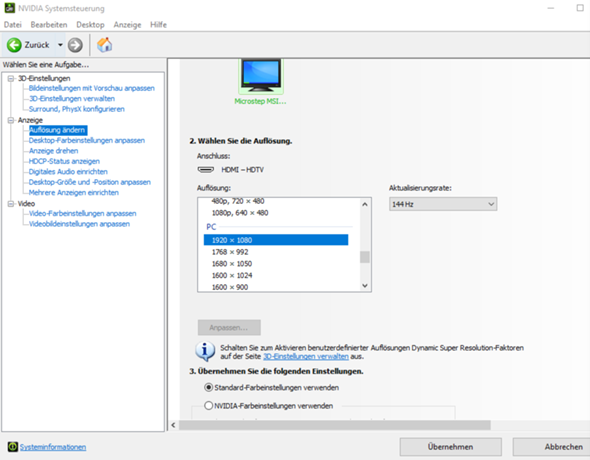Collapse the Video tree node
590x460 pixels.
(11, 203)
